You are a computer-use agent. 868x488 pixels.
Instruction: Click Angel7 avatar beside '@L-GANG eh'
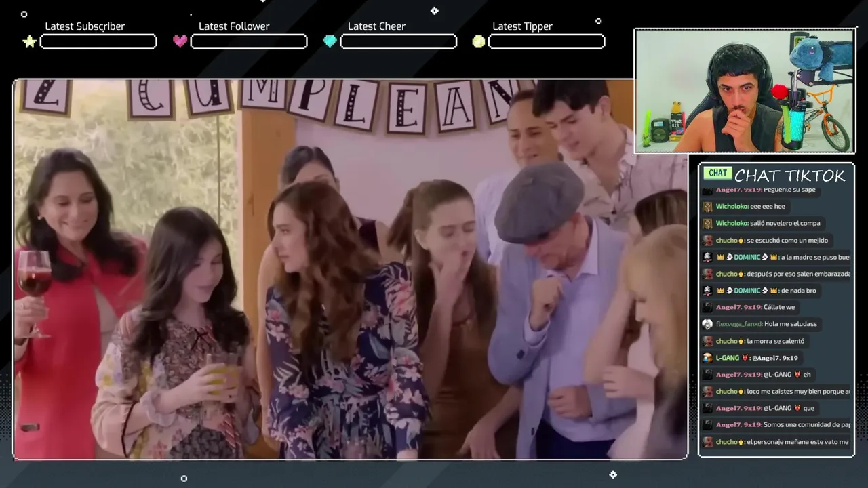pyautogui.click(x=707, y=375)
